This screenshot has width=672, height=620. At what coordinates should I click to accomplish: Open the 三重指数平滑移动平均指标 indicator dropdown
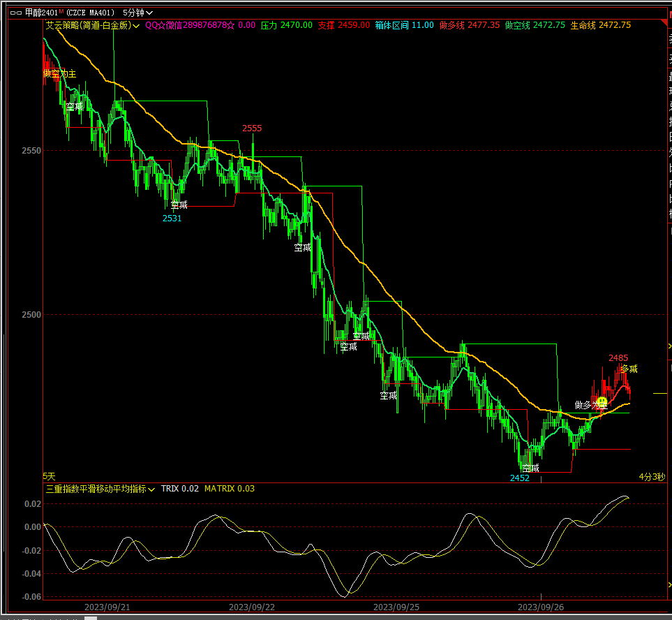(151, 489)
